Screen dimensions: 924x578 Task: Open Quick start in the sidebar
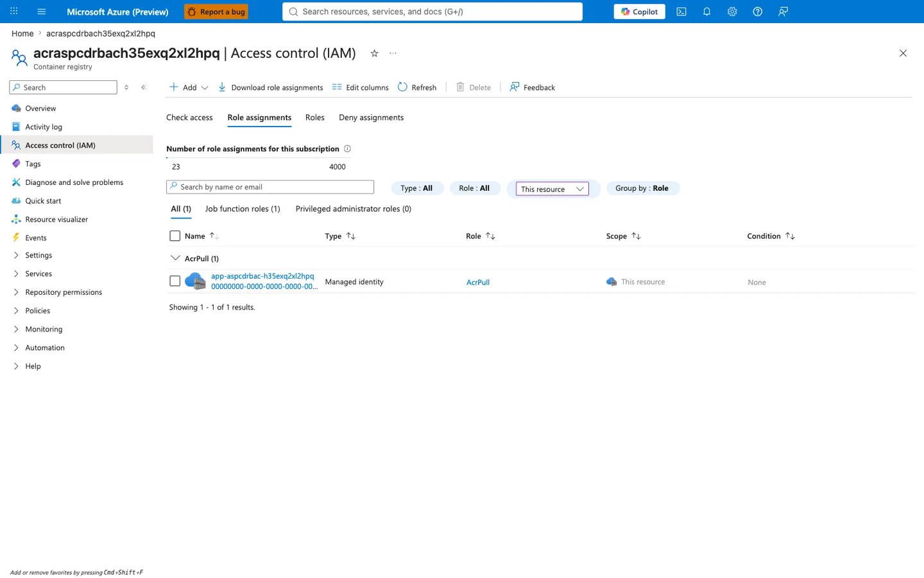(x=77, y=201)
